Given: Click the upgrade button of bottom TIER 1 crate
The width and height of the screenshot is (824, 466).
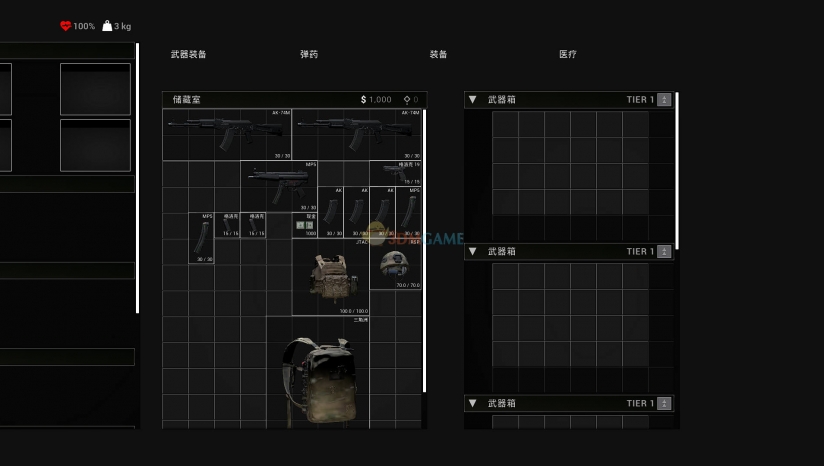Looking at the screenshot, I should [x=664, y=403].
